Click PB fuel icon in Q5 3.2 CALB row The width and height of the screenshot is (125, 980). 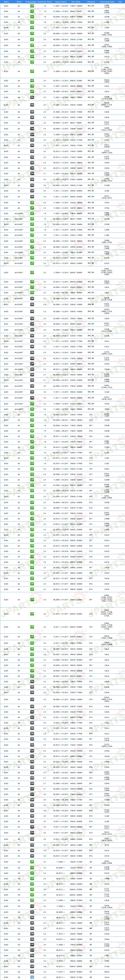[x=32, y=900]
